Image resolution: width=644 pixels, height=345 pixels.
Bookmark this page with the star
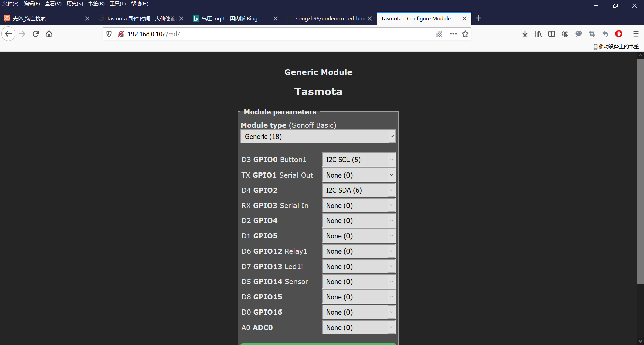465,34
